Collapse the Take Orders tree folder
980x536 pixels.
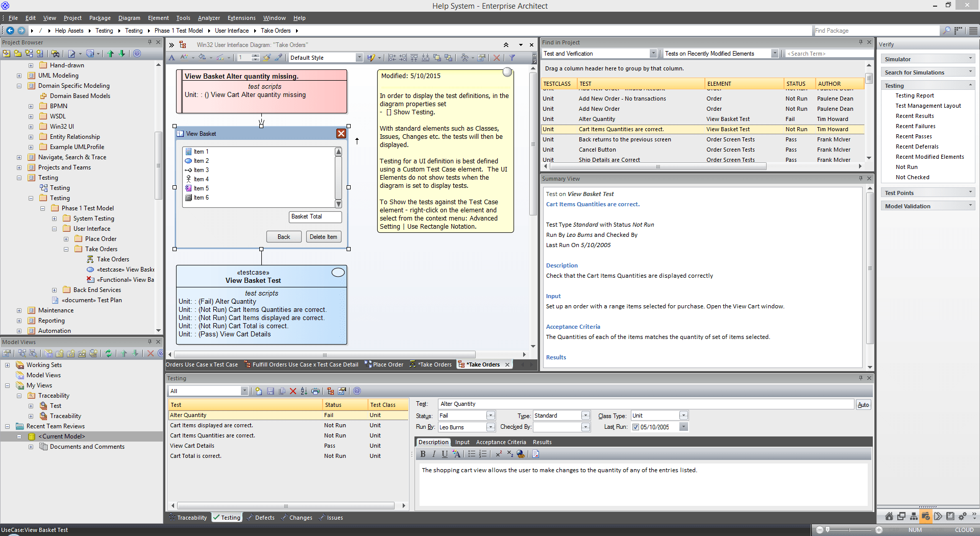tap(66, 249)
